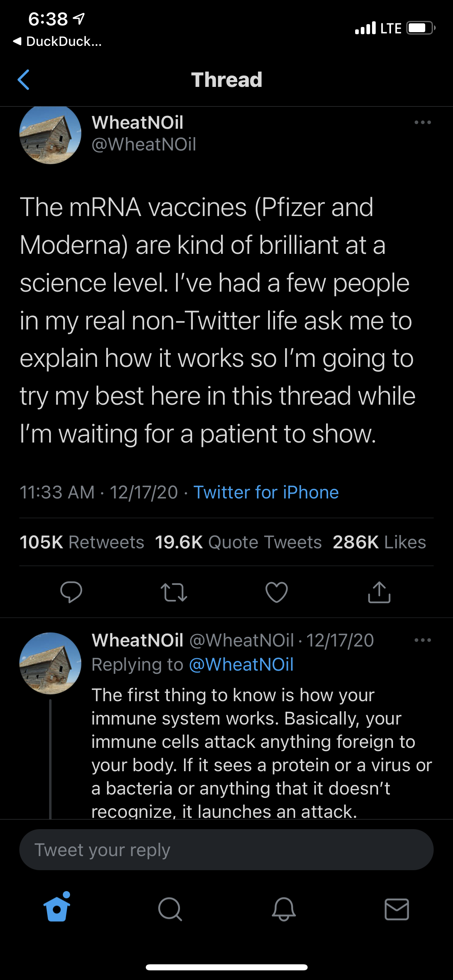Screen dimensions: 453x980
Task: Open the reply tweet's barn avatar
Action: point(50,663)
